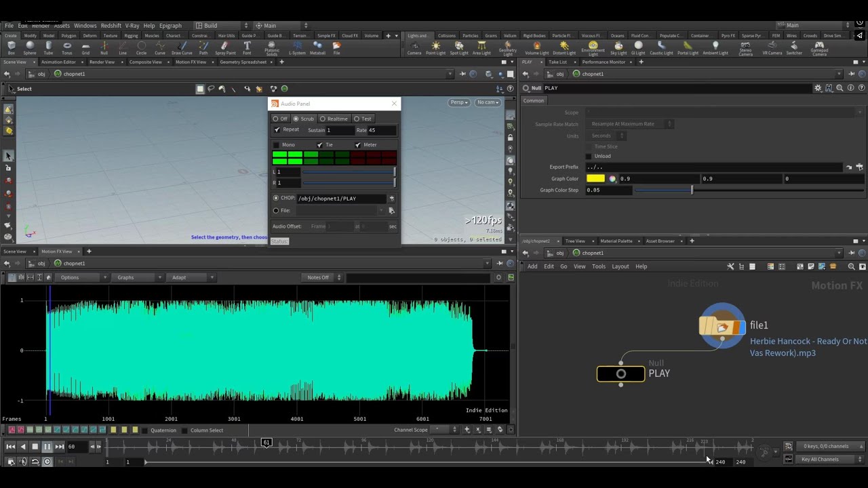Click the Metaball shelf tool
Screen dimensions: 868x488
point(317,48)
